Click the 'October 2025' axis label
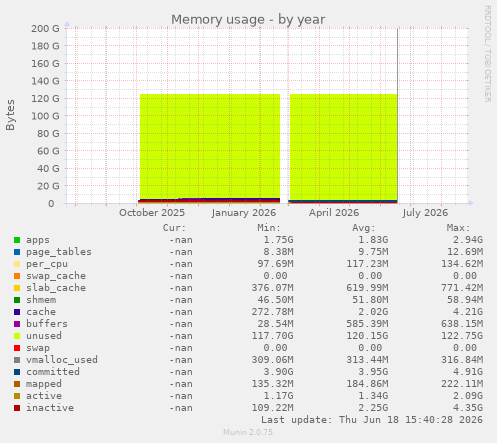 [x=152, y=213]
